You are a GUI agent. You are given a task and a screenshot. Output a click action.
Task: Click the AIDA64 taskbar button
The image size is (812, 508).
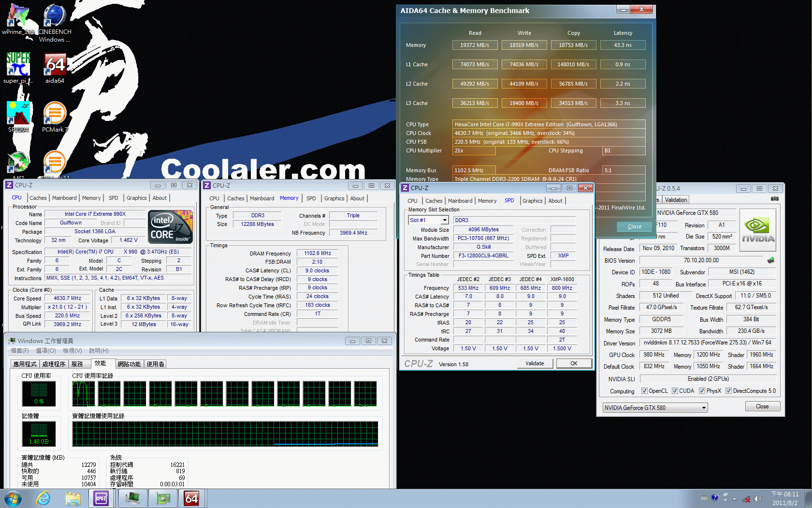(192, 498)
